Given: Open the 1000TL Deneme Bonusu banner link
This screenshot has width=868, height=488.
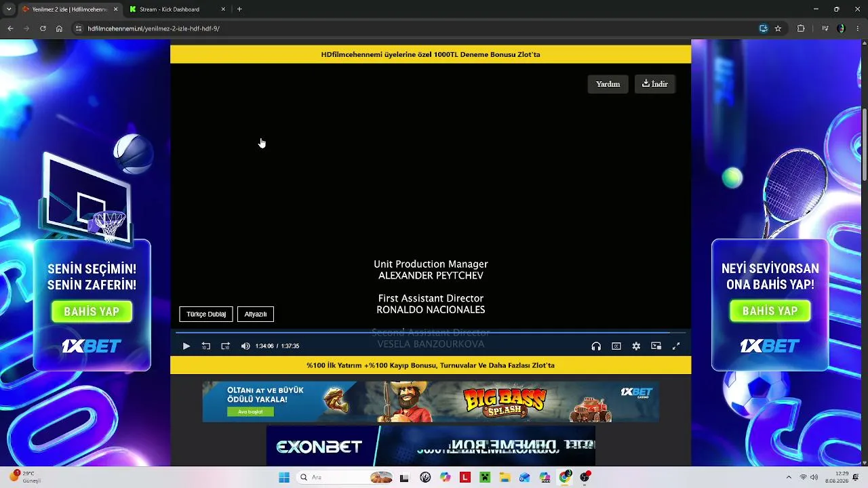Looking at the screenshot, I should [431, 54].
